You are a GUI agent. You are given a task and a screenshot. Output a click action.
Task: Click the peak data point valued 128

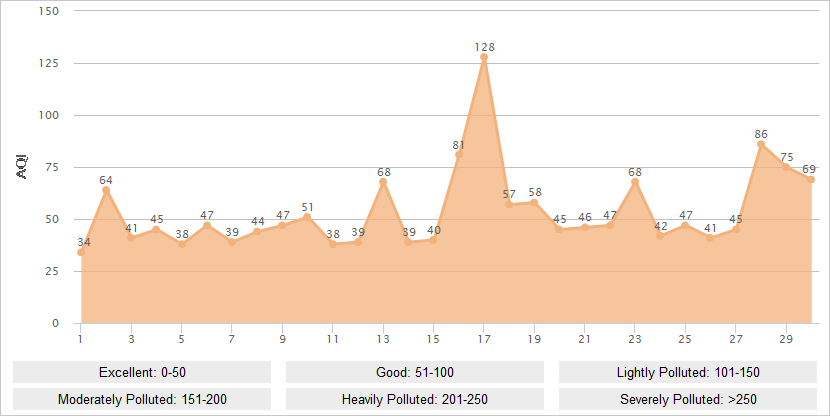(484, 57)
